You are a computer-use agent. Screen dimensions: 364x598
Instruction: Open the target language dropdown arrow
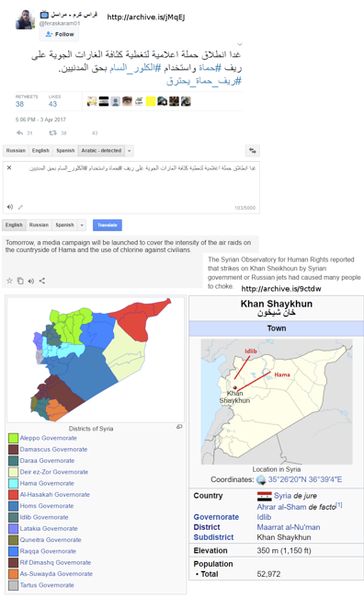coord(82,225)
